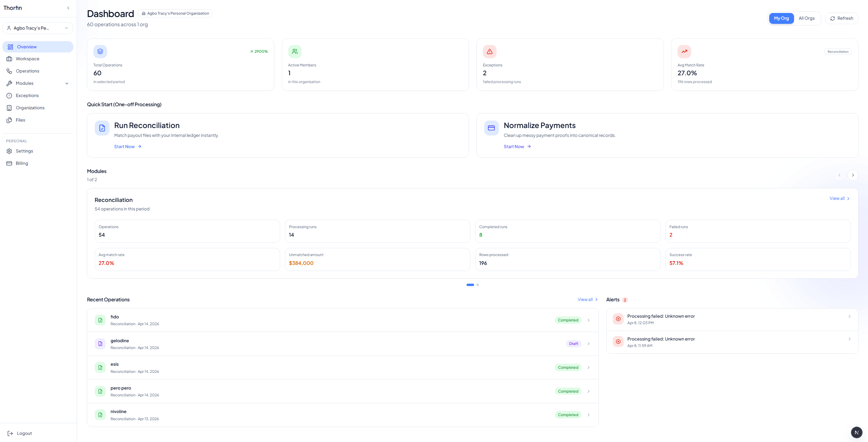Click the Logout button
The image size is (868, 442).
(20, 433)
